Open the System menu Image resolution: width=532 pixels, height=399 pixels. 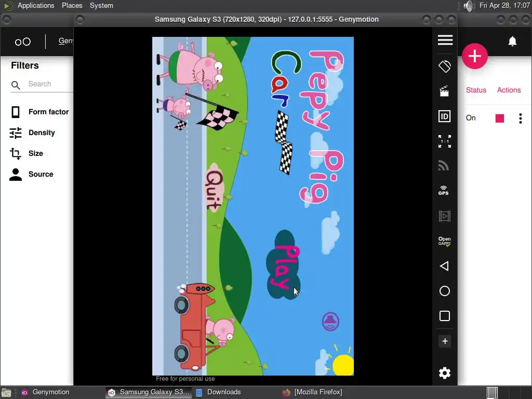coord(101,5)
